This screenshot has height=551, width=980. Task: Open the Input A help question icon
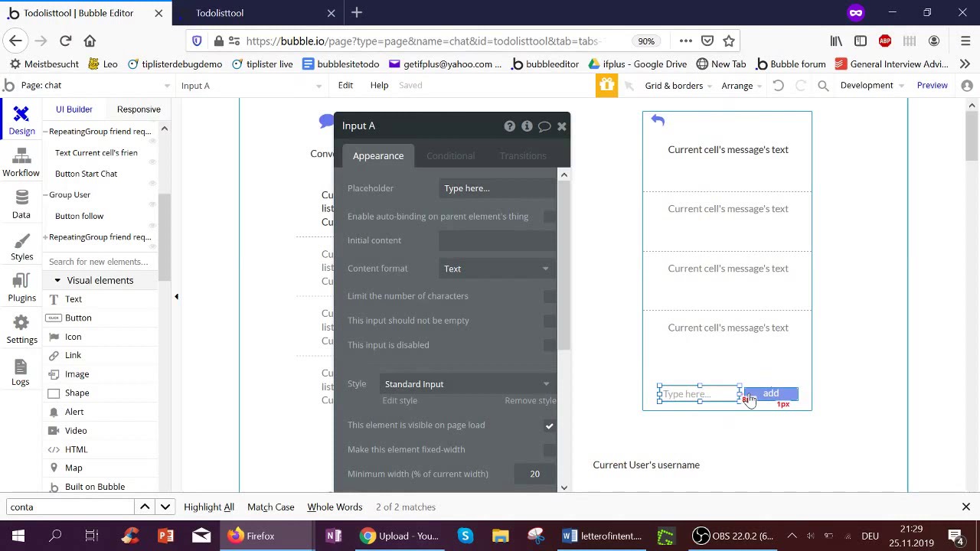(x=510, y=126)
